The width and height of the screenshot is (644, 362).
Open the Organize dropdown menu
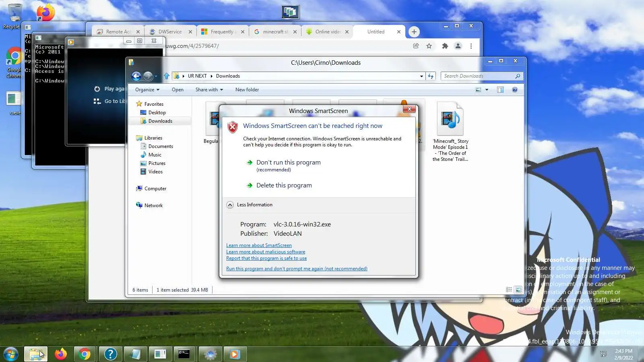pyautogui.click(x=147, y=90)
